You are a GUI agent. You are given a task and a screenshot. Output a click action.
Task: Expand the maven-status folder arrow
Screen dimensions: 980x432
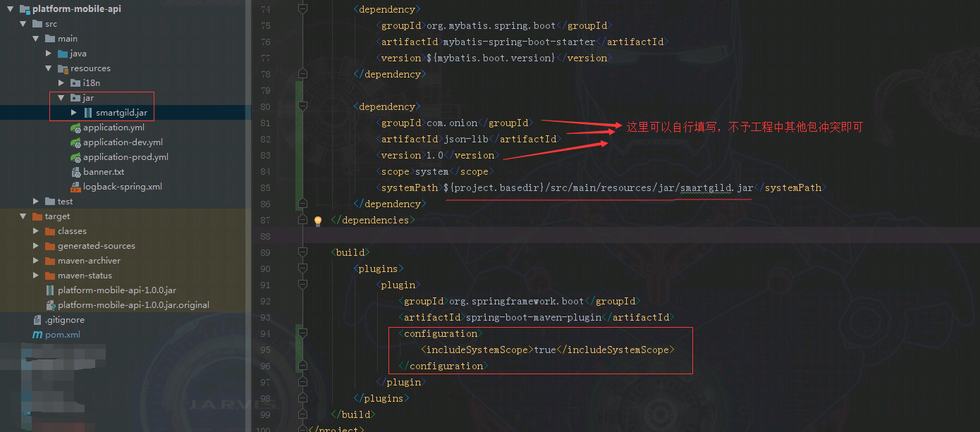(36, 276)
